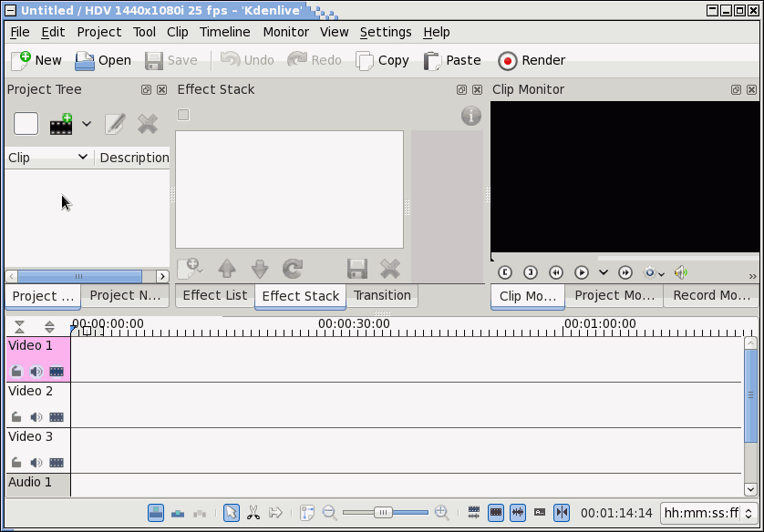
Task: Toggle lock on Video 2 track
Action: 16,417
